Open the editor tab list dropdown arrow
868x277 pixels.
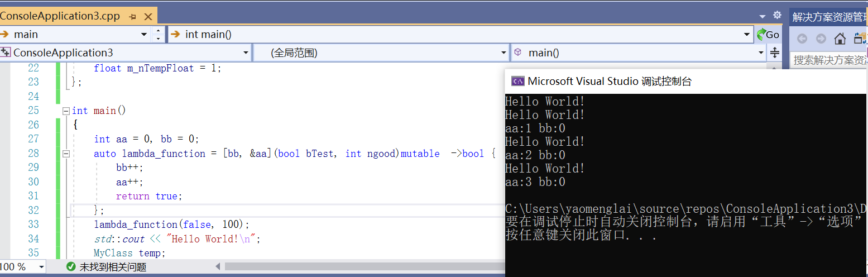(763, 16)
